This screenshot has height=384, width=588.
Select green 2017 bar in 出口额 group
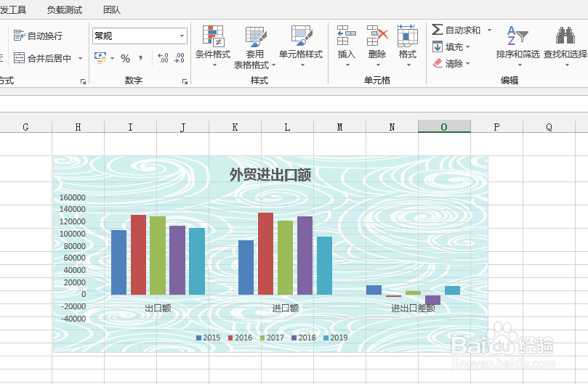[x=158, y=256]
